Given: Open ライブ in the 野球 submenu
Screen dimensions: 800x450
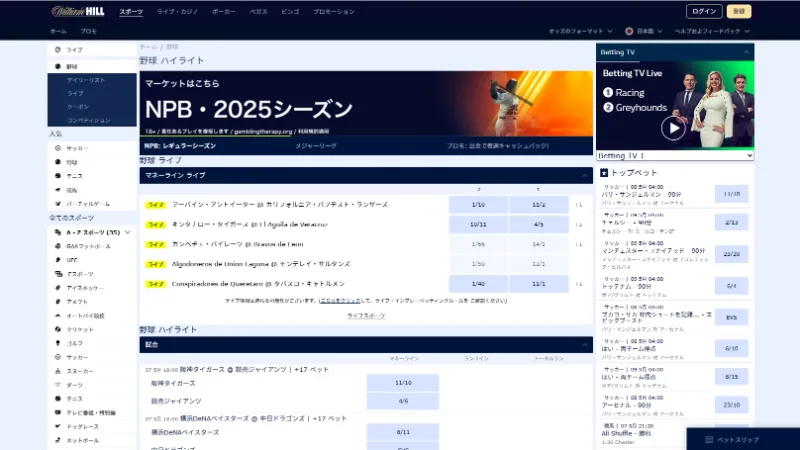Looking at the screenshot, I should (92, 93).
